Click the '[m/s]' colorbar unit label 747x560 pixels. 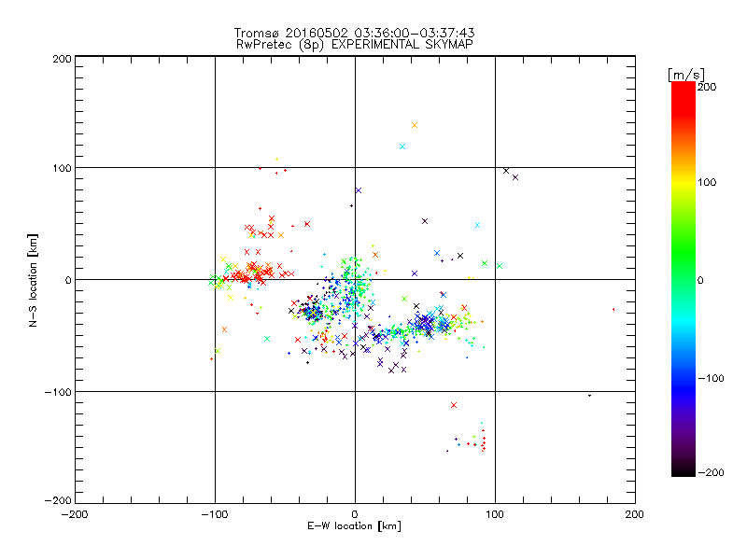(x=686, y=75)
